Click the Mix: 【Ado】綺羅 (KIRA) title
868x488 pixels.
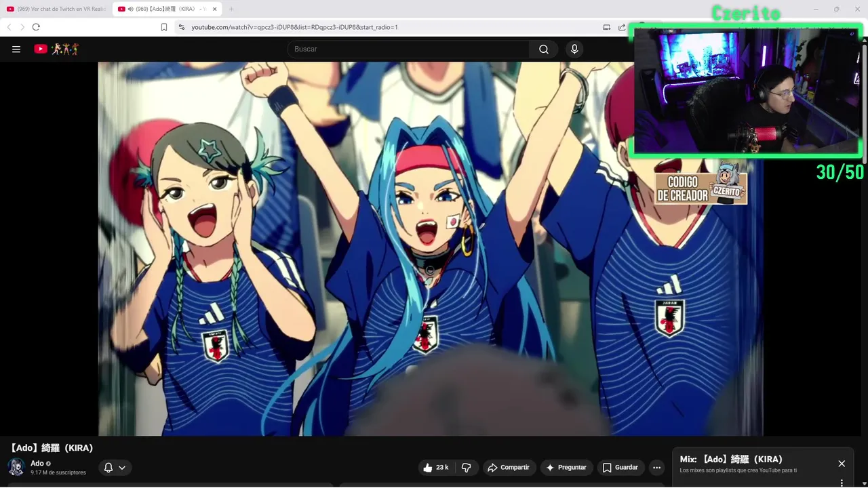731,460
